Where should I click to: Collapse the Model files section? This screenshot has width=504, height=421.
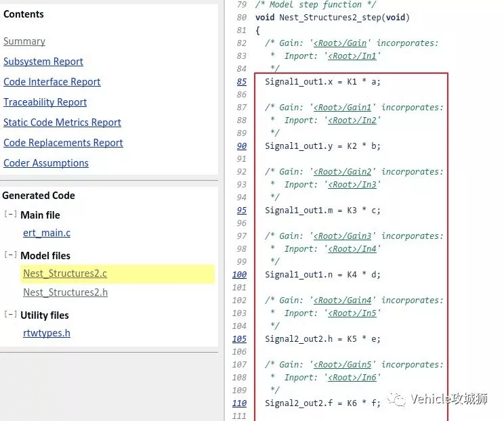click(10, 255)
